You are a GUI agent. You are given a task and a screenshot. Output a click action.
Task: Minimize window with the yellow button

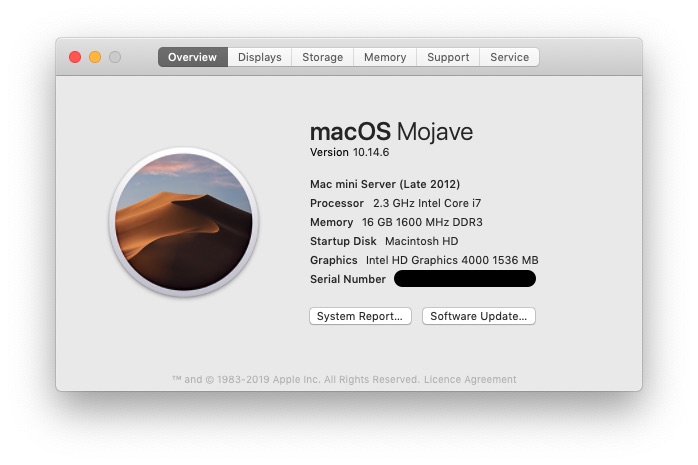tap(95, 57)
